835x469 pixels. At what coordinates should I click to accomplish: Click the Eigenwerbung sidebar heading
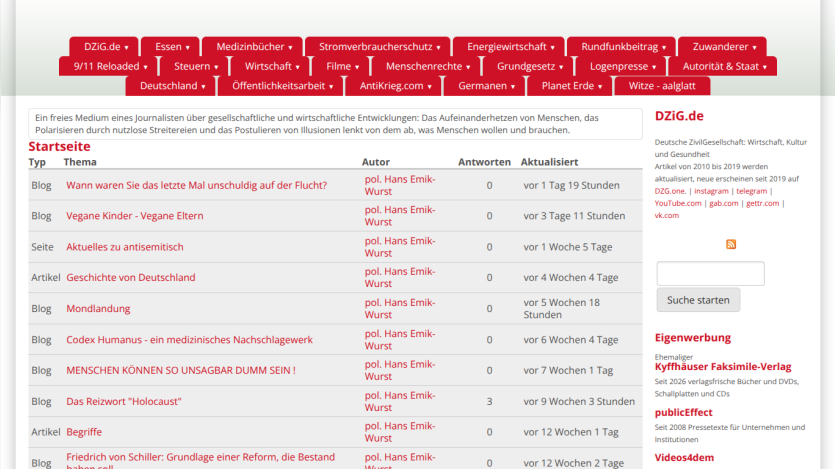(x=692, y=338)
